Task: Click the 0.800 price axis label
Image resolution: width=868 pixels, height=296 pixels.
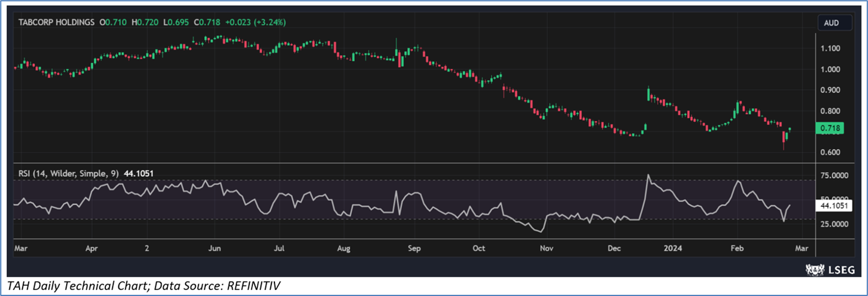Action: tap(830, 111)
